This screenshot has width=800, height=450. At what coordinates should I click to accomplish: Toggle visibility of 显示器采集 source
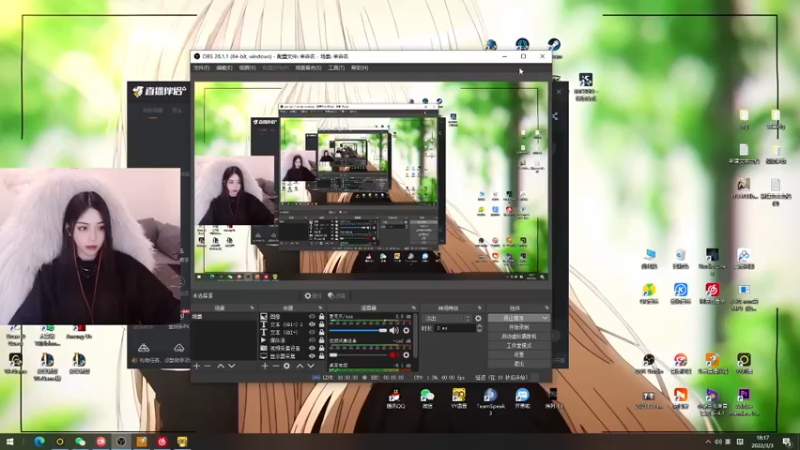(x=312, y=356)
